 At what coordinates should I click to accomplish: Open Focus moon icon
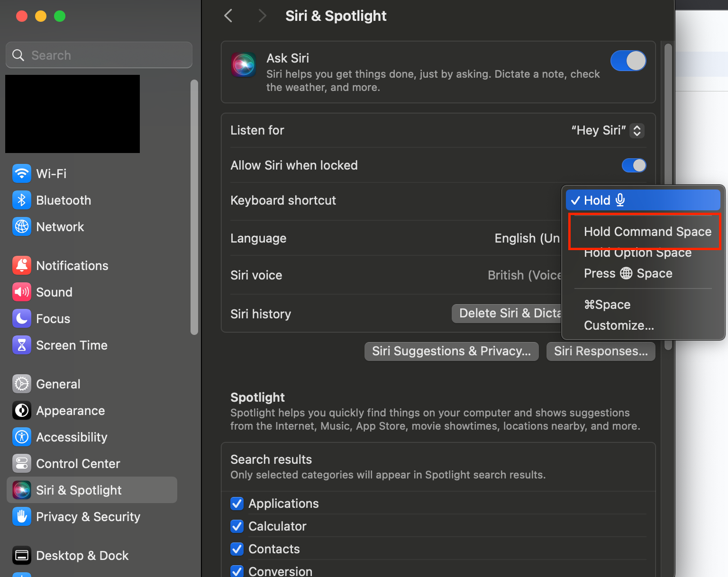click(22, 319)
